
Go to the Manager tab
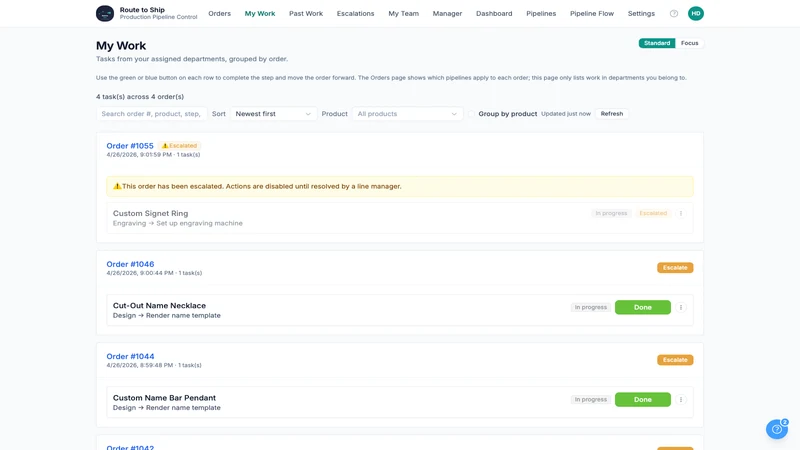447,14
